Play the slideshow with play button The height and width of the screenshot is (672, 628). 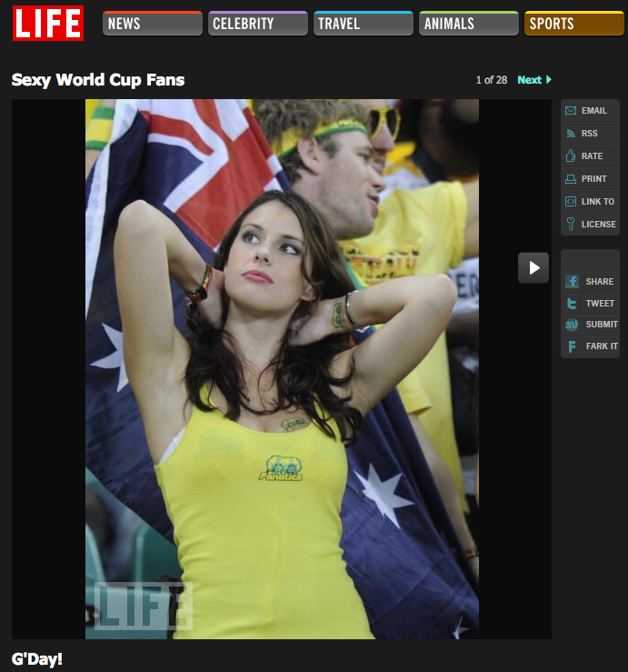(533, 268)
